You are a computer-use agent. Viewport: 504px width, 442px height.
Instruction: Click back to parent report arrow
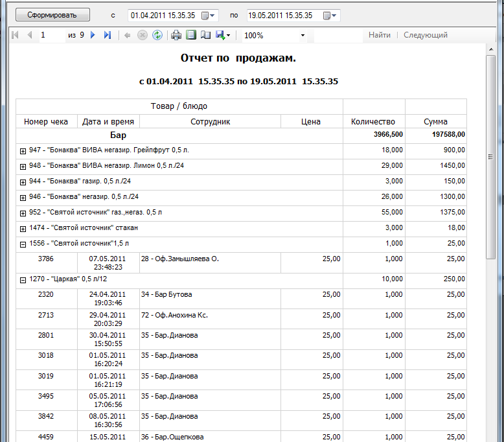coord(127,35)
